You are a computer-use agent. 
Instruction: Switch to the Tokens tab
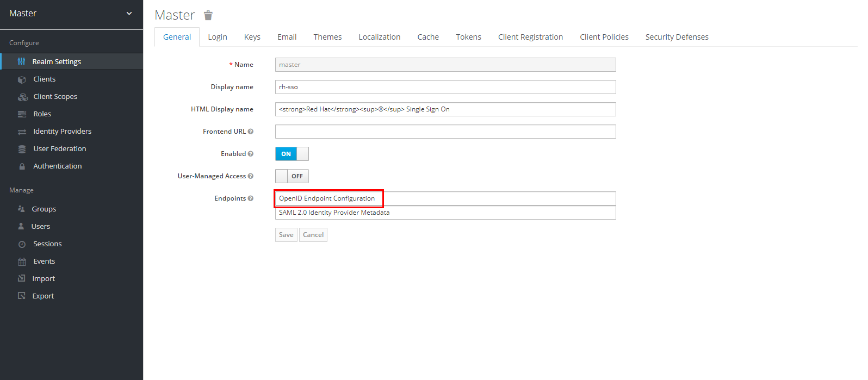click(468, 37)
